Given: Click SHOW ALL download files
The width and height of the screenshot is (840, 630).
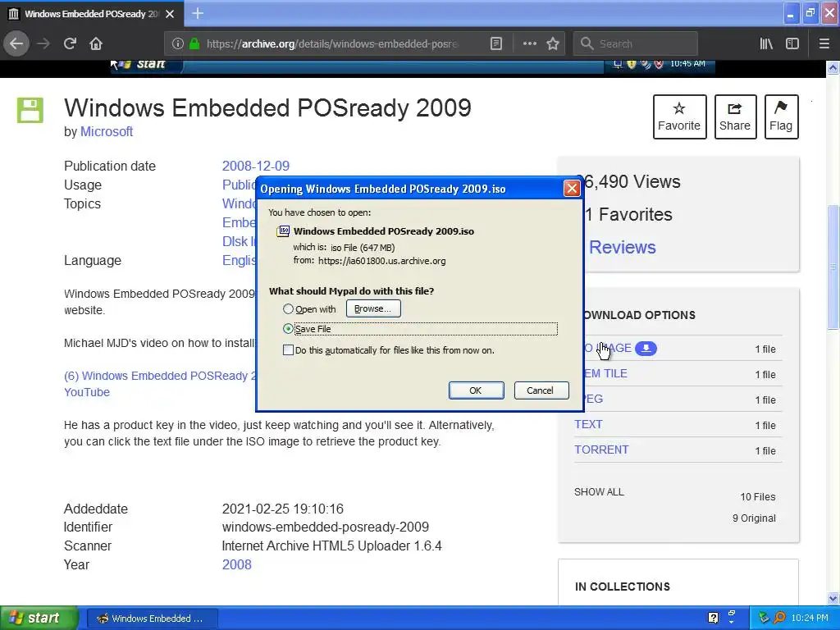Looking at the screenshot, I should coord(599,492).
